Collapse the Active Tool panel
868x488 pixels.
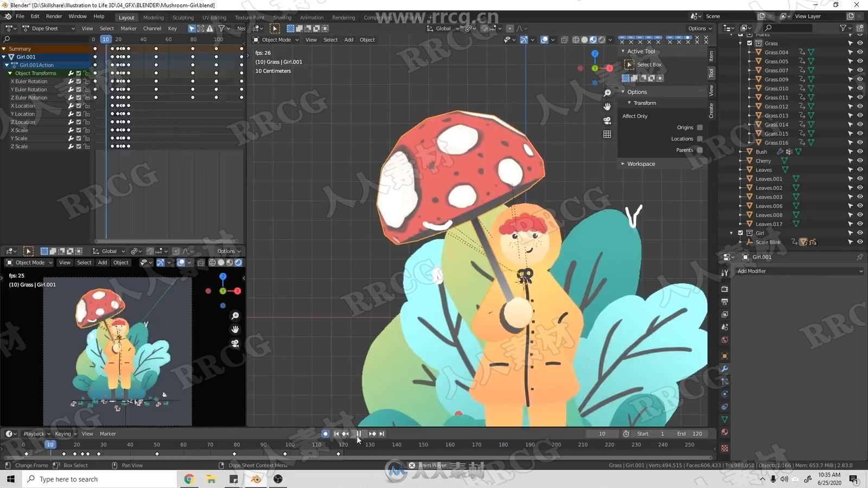(x=623, y=52)
